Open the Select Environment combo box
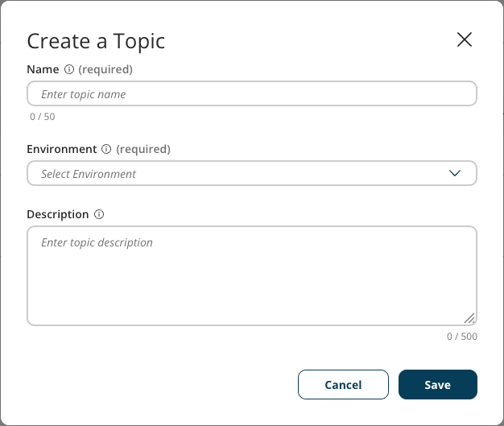504x426 pixels. click(x=242, y=173)
